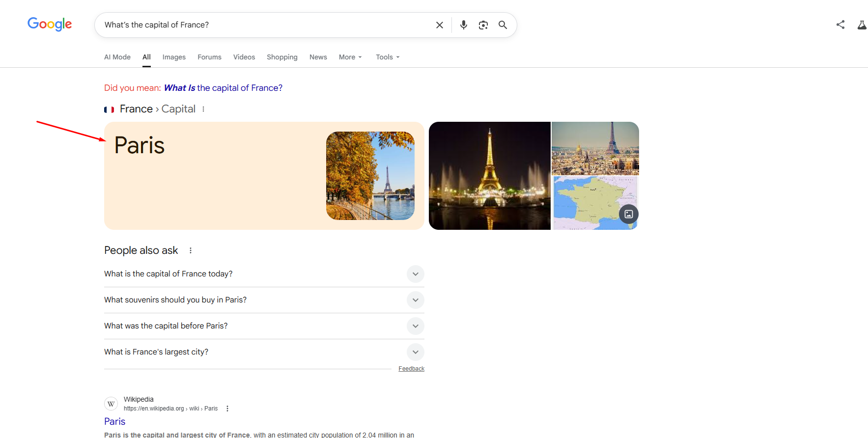Screen dimensions: 868x438
Task: Click the "What Is the capital of France?" suggestion
Action: pyautogui.click(x=223, y=88)
